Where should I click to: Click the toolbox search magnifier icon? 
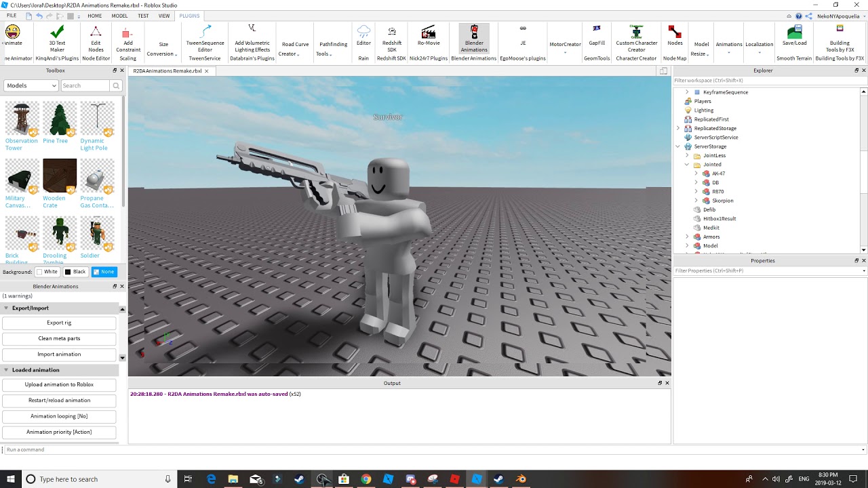pos(116,85)
